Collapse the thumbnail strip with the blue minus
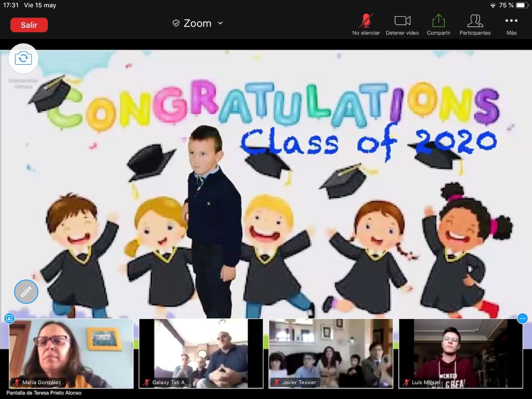Viewport: 532px width, 399px height. pyautogui.click(x=522, y=318)
